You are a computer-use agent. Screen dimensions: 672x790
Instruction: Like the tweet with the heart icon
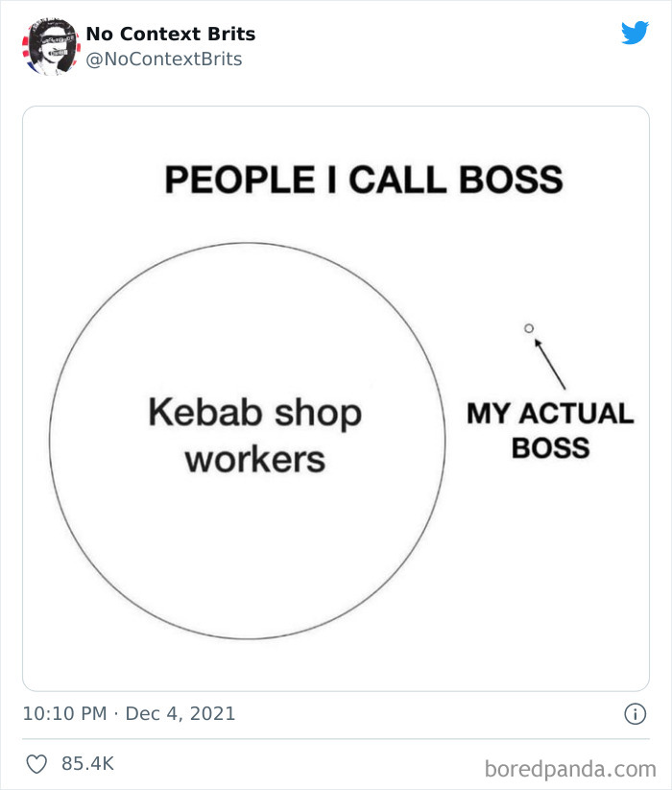[x=38, y=764]
